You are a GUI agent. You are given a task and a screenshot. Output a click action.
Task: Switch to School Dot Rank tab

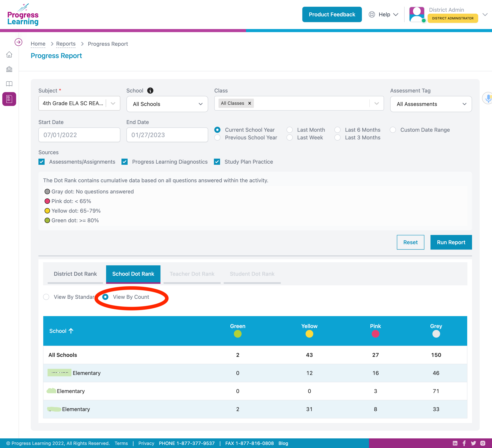click(x=133, y=274)
